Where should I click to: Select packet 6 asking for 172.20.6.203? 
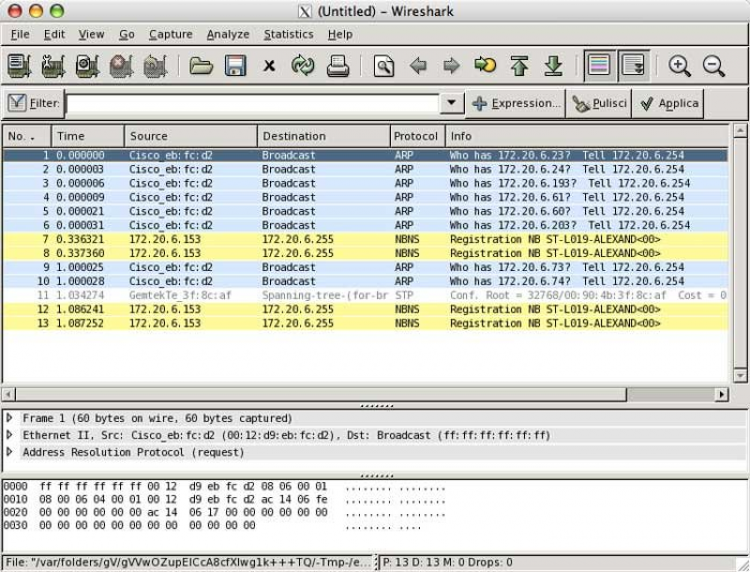click(x=365, y=225)
